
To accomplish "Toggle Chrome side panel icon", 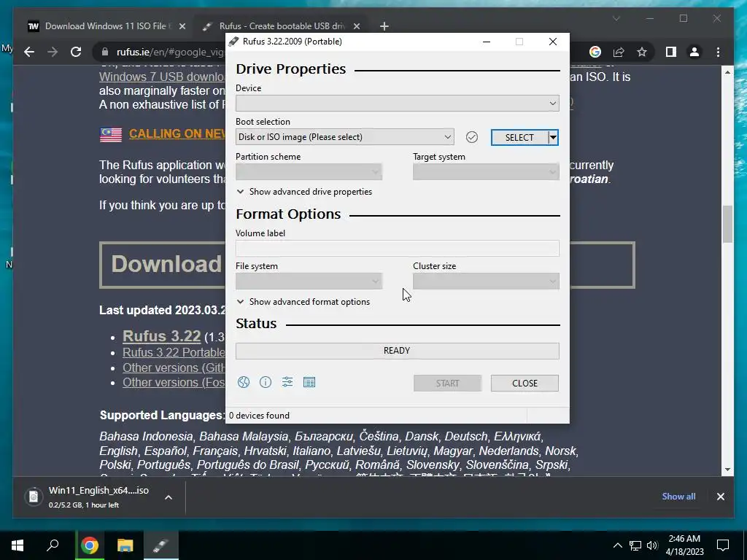I will pos(671,52).
